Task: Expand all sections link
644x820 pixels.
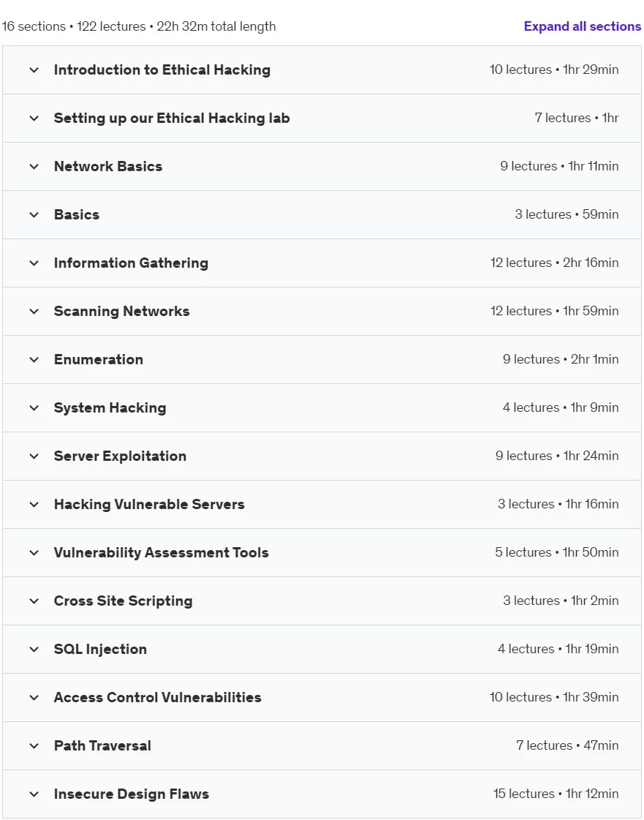Action: coord(583,26)
